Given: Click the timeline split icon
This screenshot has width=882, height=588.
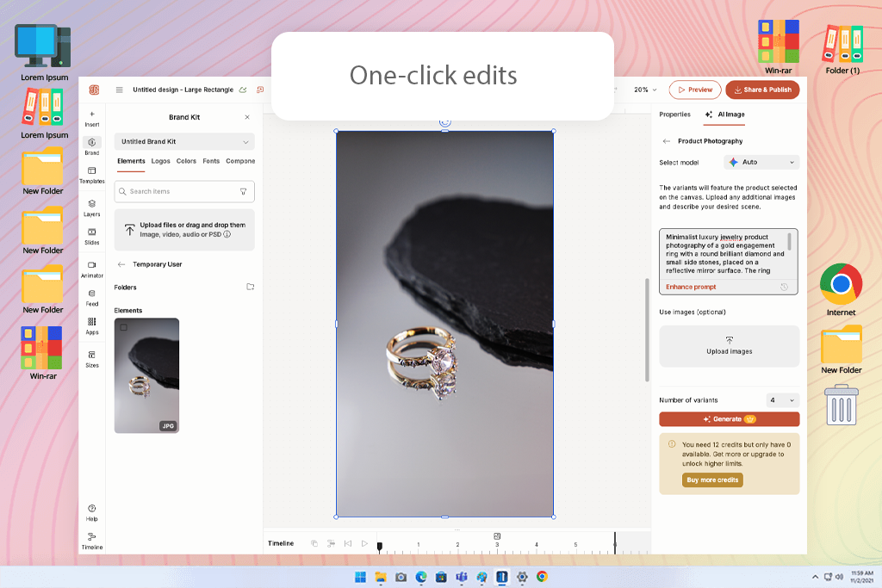Looking at the screenshot, I should click(x=332, y=543).
